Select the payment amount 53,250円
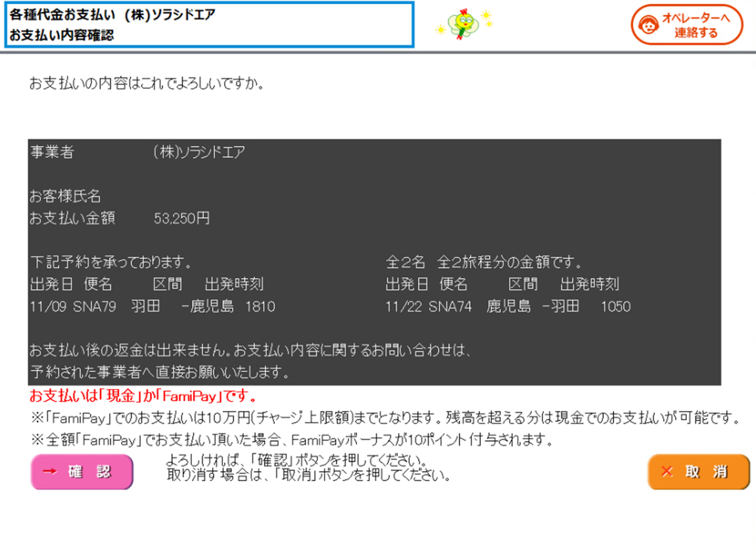 point(181,219)
